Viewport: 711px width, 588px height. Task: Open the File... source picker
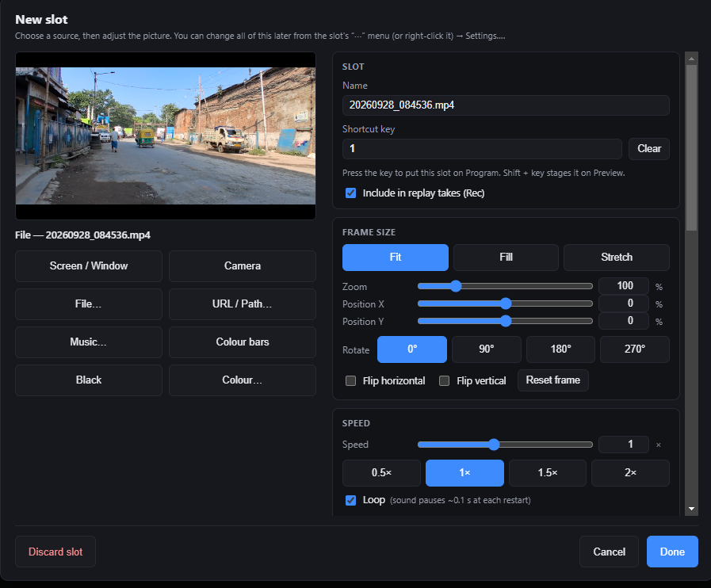(89, 304)
